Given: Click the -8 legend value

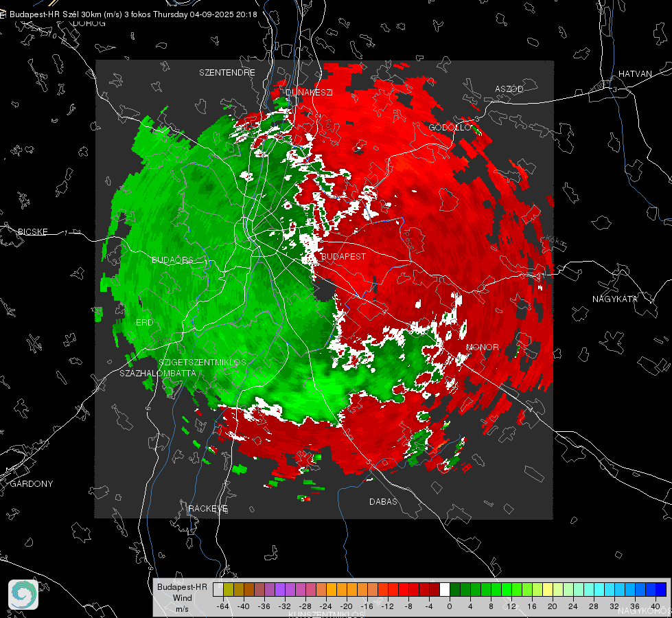Looking at the screenshot, I should pos(408,606).
